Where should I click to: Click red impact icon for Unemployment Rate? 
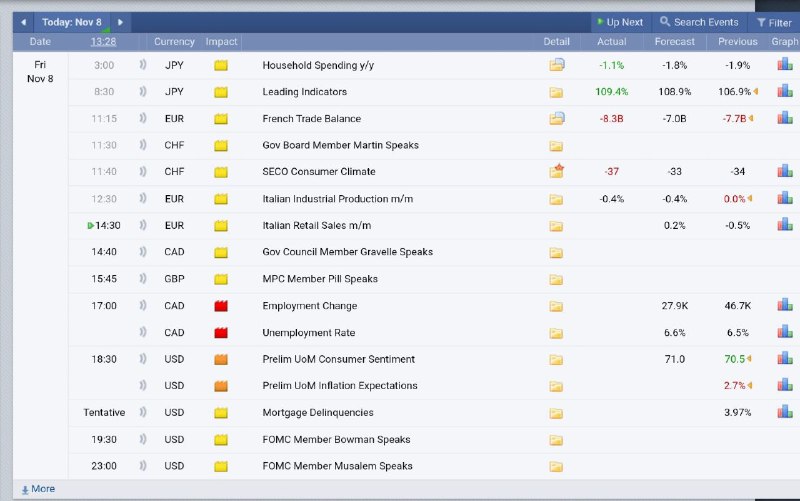coord(221,333)
